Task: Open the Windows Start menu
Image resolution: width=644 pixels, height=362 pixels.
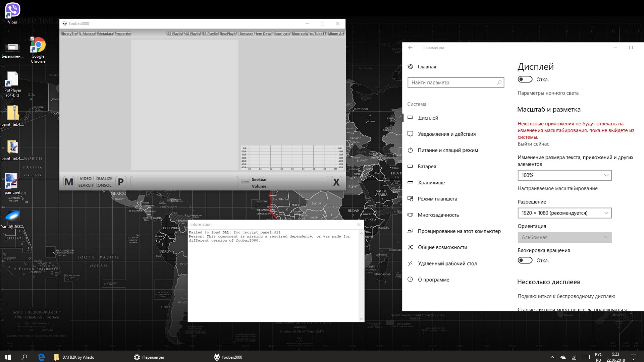Action: click(8, 357)
